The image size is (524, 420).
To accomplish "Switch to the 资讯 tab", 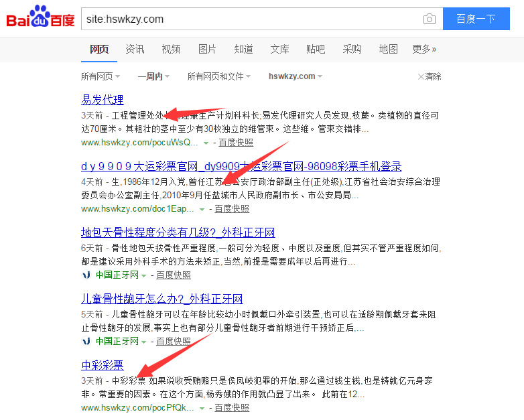I will [135, 50].
